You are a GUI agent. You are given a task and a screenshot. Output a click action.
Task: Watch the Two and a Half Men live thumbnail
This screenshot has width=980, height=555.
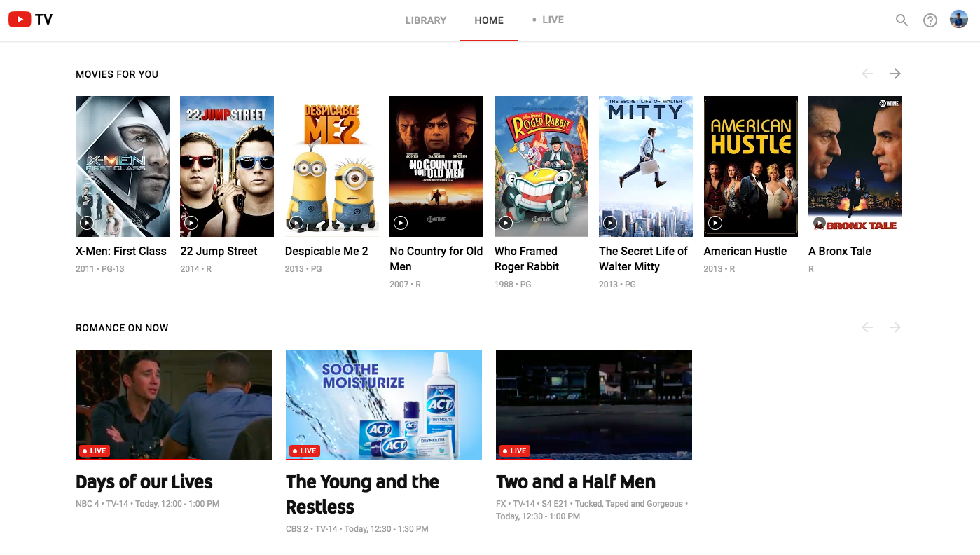tap(594, 405)
